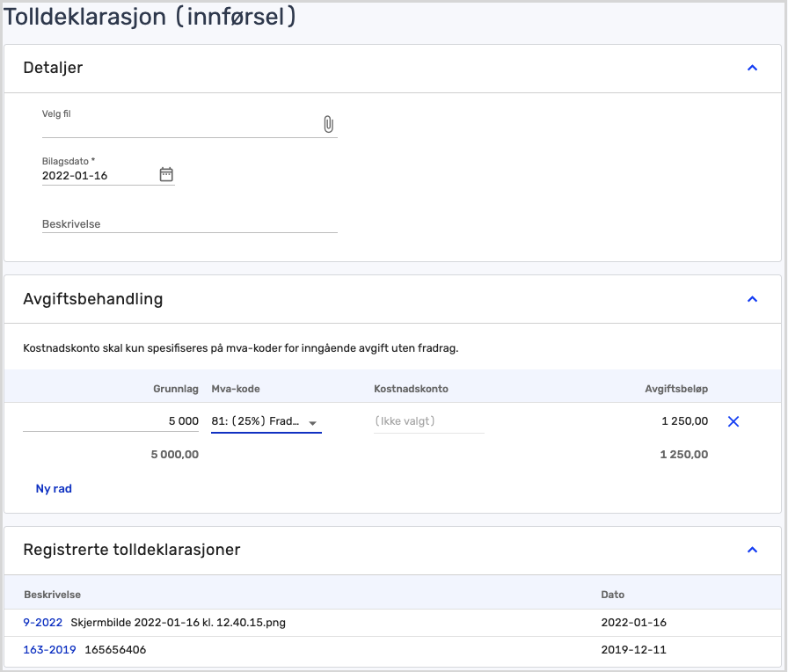Click the Mva-kode column header
The width and height of the screenshot is (788, 672).
(235, 389)
